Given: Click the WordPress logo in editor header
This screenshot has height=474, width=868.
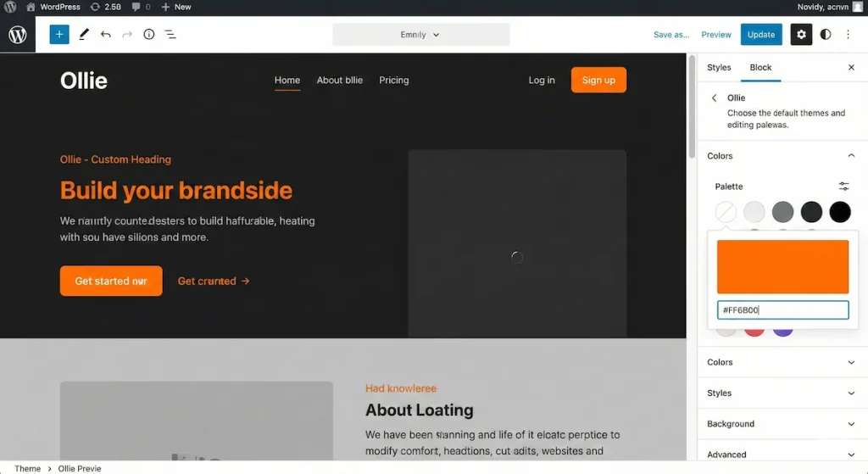Looking at the screenshot, I should (x=18, y=35).
